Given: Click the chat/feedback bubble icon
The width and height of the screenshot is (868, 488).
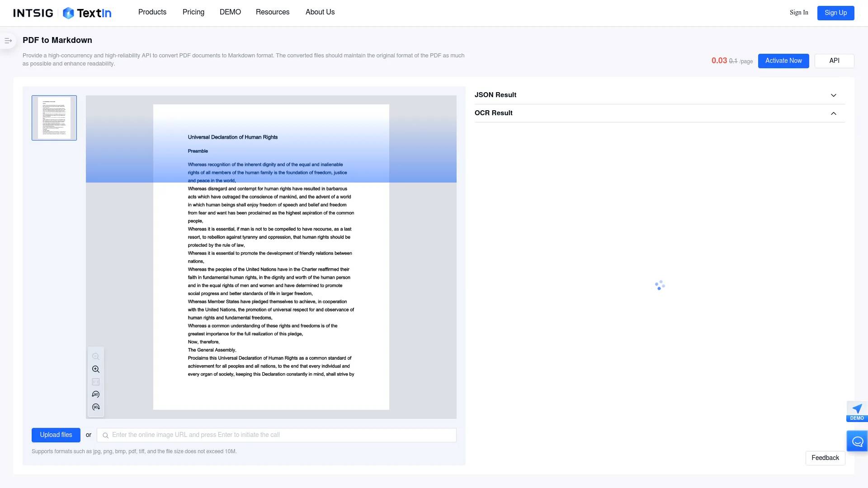Looking at the screenshot, I should (x=857, y=441).
